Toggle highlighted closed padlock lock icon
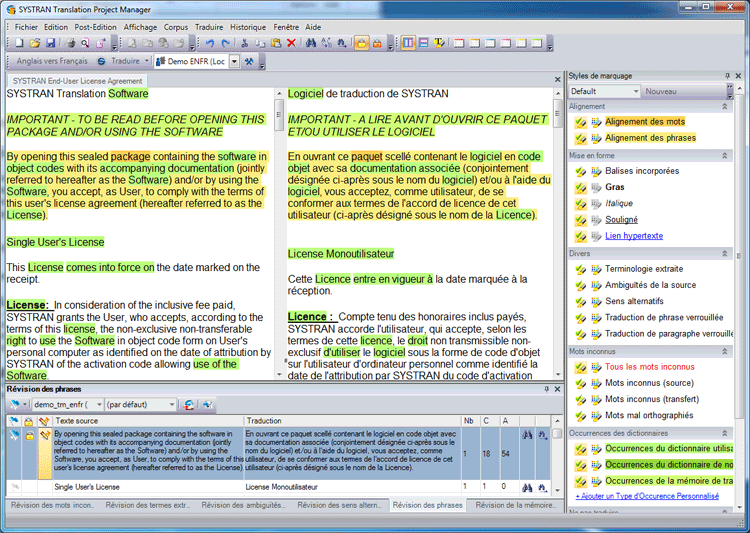The width and height of the screenshot is (750, 533). click(x=362, y=44)
